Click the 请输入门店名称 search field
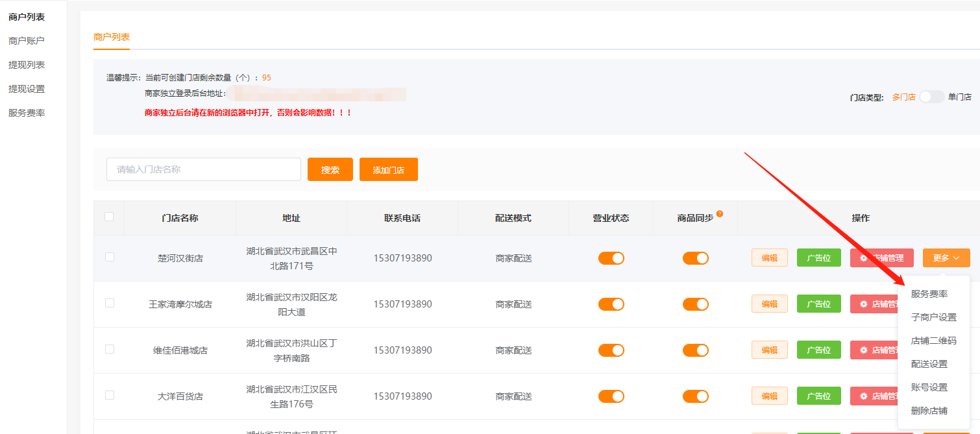 pyautogui.click(x=203, y=169)
